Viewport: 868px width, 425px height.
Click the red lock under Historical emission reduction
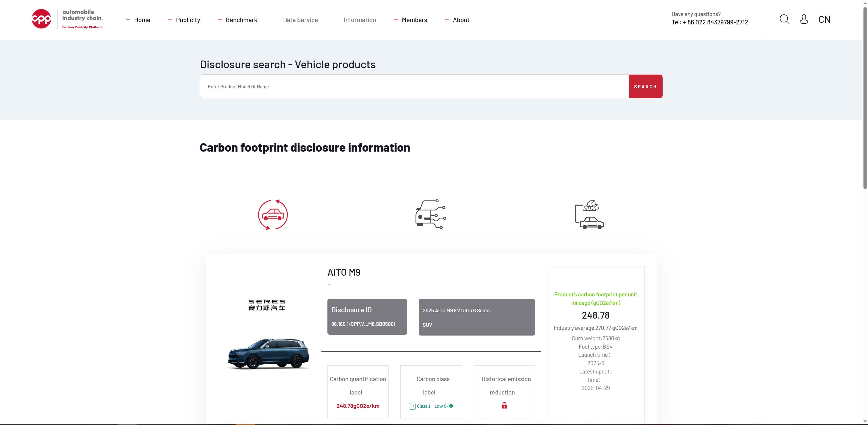point(504,405)
